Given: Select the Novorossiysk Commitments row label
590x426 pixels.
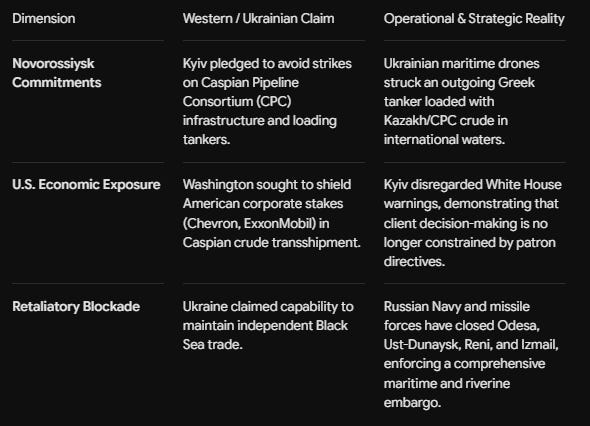Looking at the screenshot, I should coord(57,73).
